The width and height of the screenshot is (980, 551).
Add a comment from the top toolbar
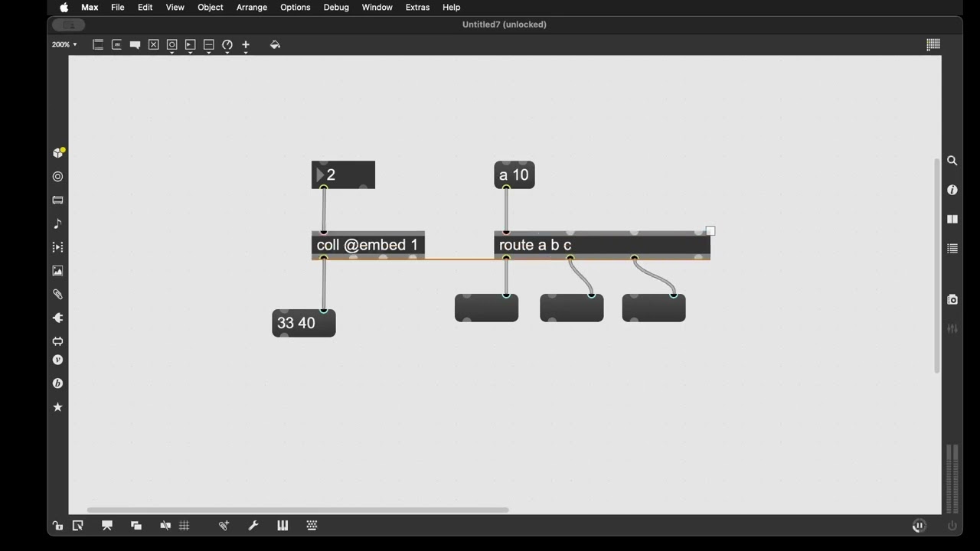(135, 45)
